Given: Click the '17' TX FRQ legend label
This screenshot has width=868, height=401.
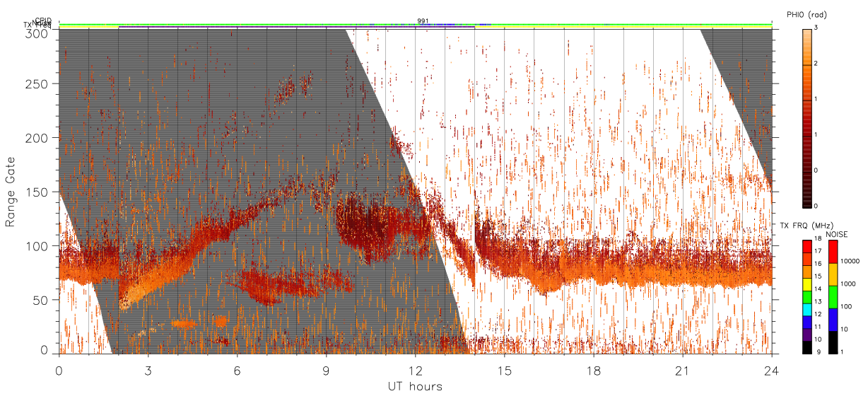Looking at the screenshot, I should coord(817,250).
